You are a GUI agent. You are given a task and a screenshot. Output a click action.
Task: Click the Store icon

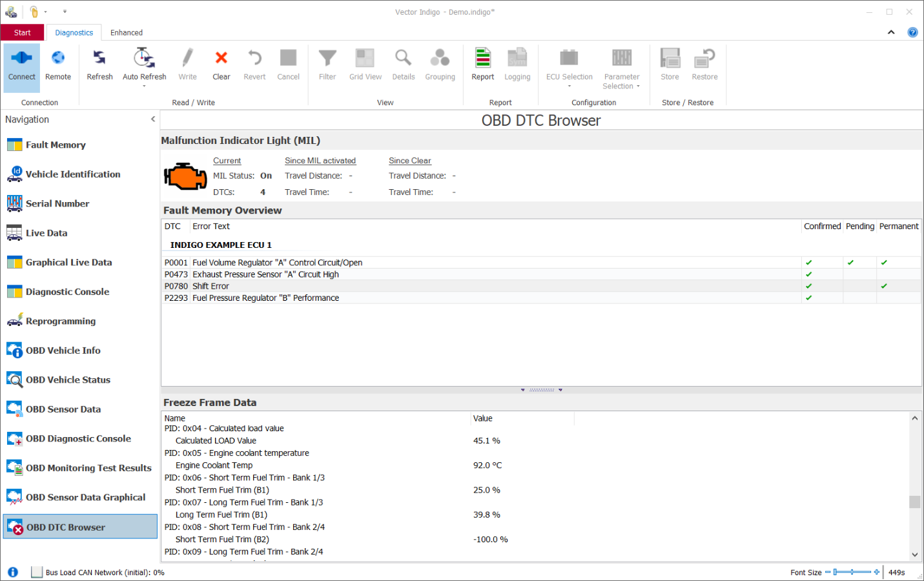670,58
